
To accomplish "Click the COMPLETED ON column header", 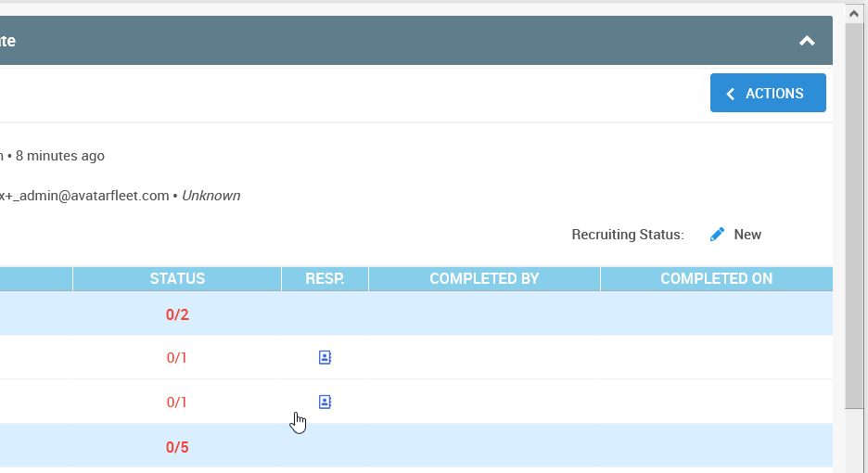I will [x=716, y=278].
